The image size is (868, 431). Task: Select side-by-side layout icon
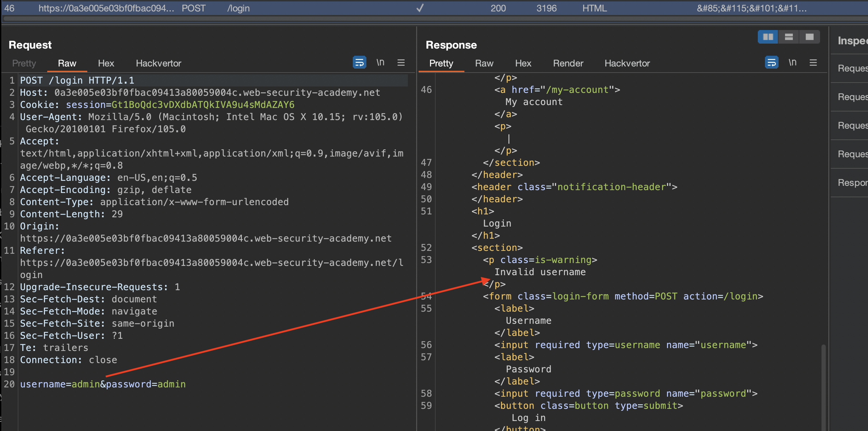tap(768, 37)
